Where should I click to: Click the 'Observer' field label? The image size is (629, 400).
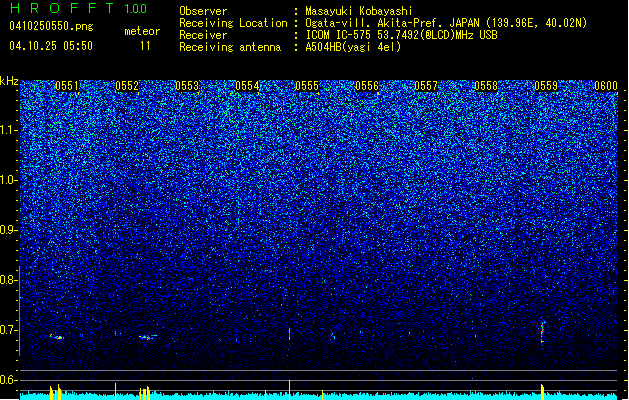click(203, 11)
